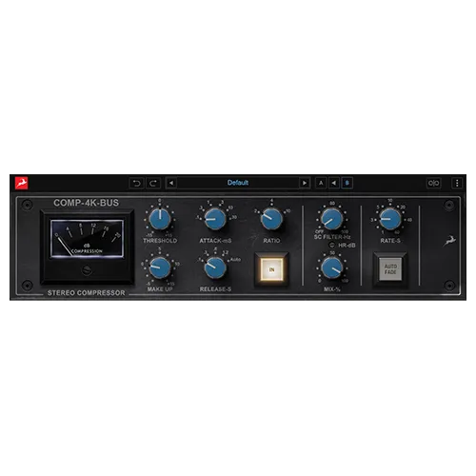Click the COMP-4K-BUS title text
Viewport: 476px width, 476px height.
click(86, 203)
